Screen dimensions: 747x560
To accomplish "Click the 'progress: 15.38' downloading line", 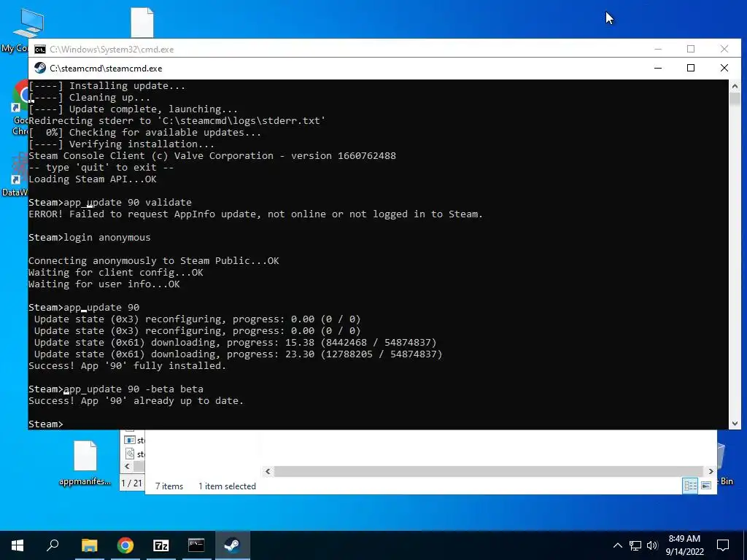I will click(236, 343).
